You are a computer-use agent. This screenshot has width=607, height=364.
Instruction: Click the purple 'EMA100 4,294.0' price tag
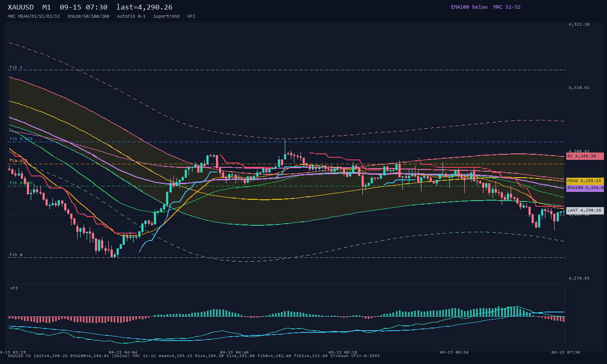pyautogui.click(x=585, y=188)
